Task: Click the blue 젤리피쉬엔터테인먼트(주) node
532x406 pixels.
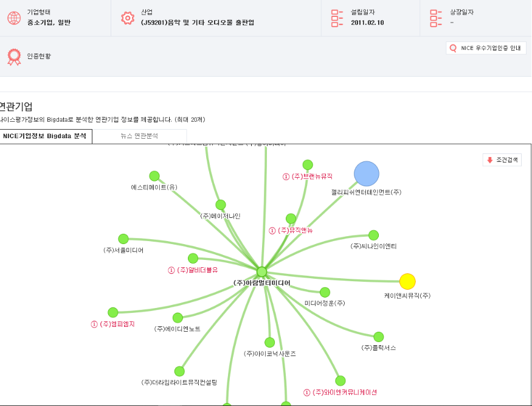Action: click(367, 173)
